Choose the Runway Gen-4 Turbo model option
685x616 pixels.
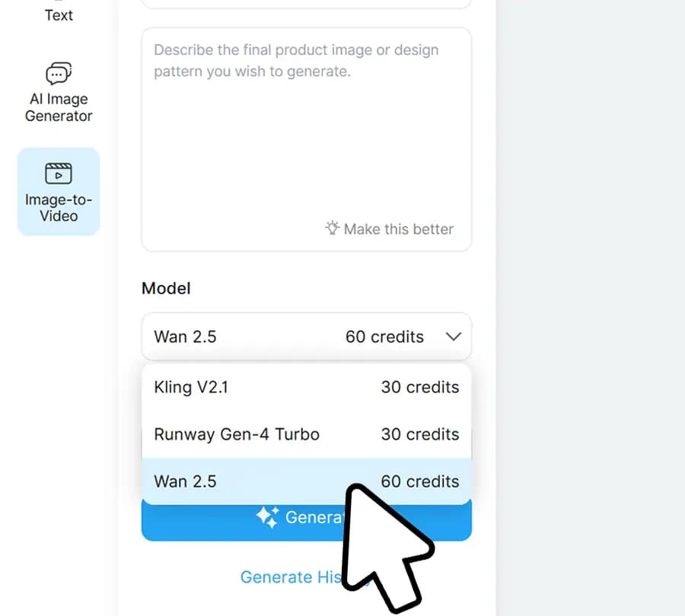point(237,434)
